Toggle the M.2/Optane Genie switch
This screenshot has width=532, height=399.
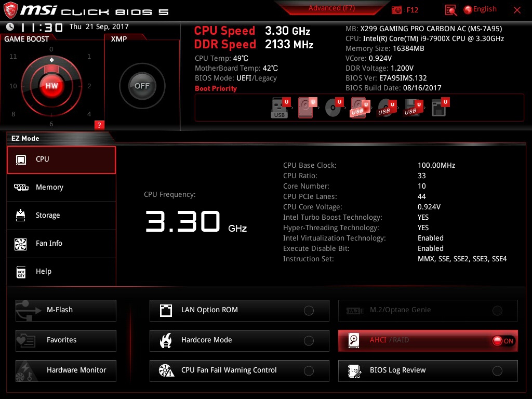click(x=497, y=311)
